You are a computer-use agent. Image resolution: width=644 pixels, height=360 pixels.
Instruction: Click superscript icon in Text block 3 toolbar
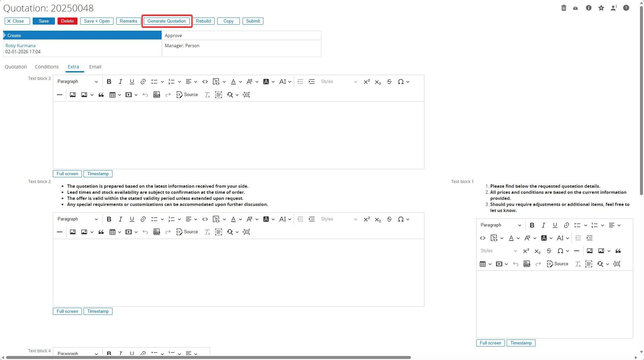tap(366, 82)
